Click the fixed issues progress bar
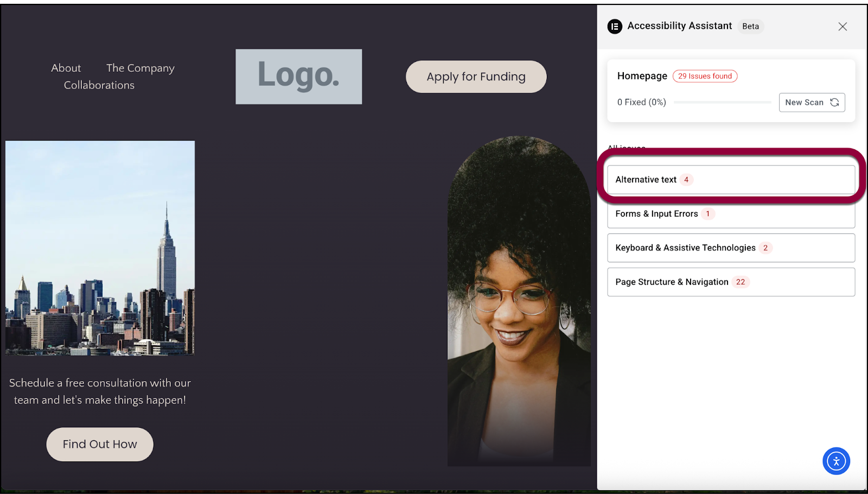Image resolution: width=868 pixels, height=494 pixels. [722, 103]
